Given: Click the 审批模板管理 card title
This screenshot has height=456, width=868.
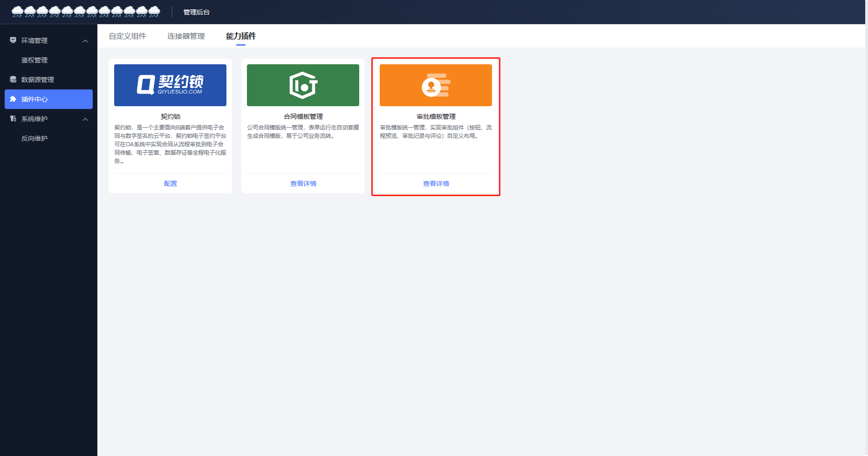Looking at the screenshot, I should [436, 116].
